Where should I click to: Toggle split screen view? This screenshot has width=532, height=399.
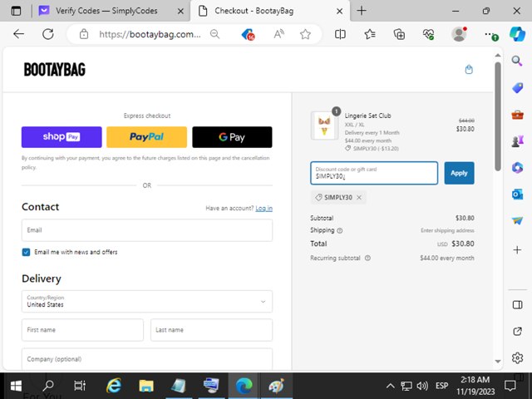pos(340,34)
